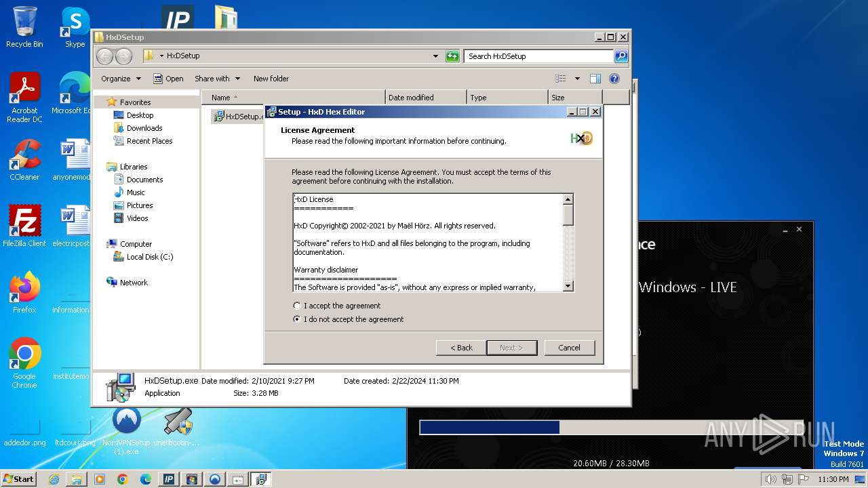The width and height of the screenshot is (868, 488).
Task: Click Internet Explorer taskbar icon
Action: click(x=54, y=479)
